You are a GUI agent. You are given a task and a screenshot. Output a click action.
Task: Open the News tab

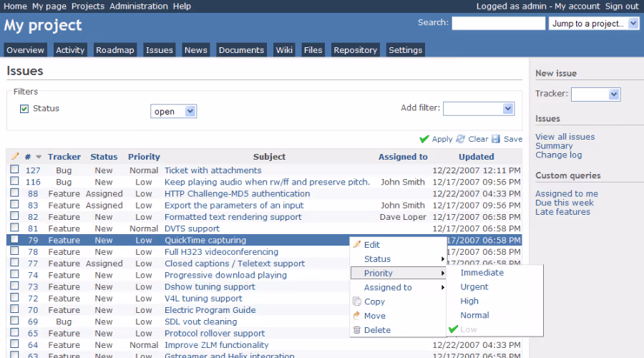195,50
